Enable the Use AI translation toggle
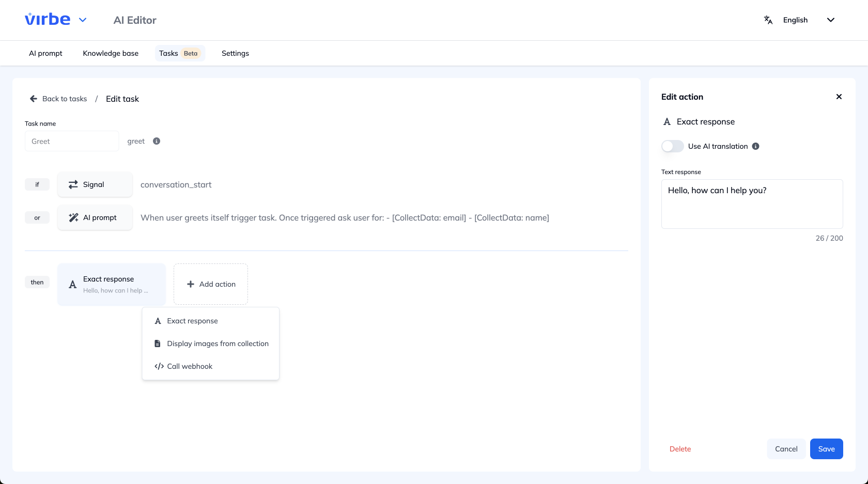 (x=672, y=146)
